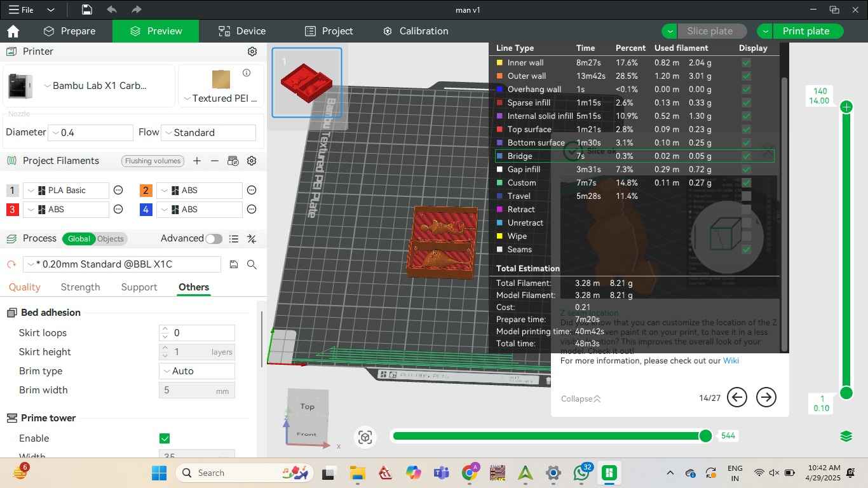Undo the last action arrow
The height and width of the screenshot is (488, 868).
tap(112, 10)
